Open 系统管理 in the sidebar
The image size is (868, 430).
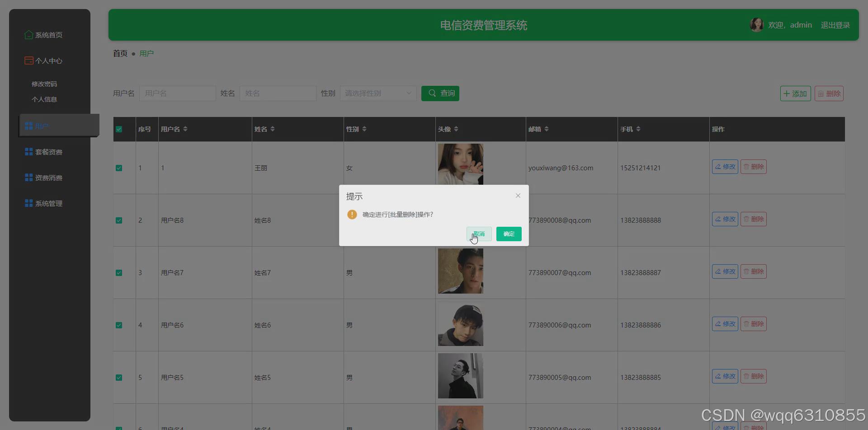(49, 203)
